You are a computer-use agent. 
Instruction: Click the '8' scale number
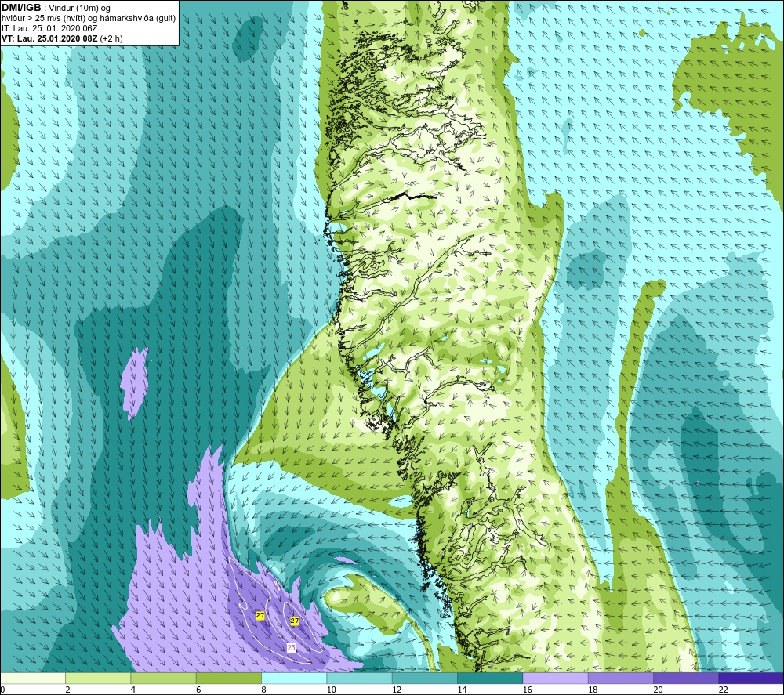click(263, 690)
